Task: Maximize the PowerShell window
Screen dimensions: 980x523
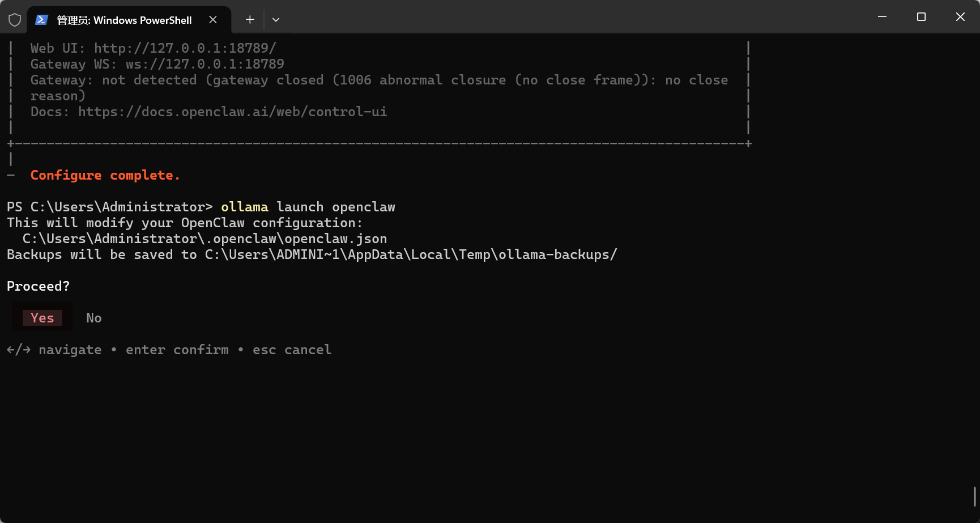Action: tap(921, 17)
